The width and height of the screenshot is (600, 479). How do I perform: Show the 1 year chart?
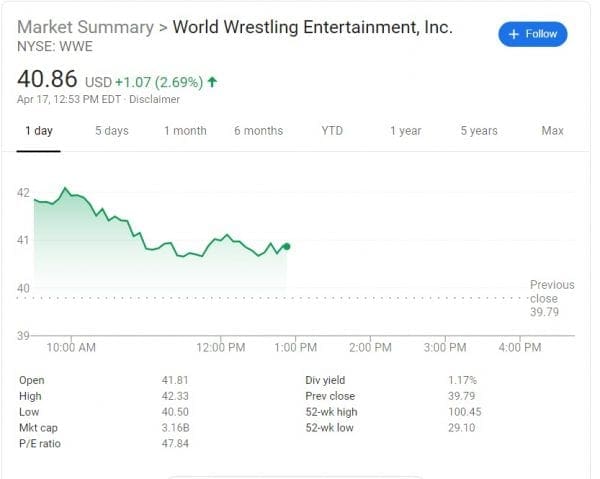click(x=405, y=131)
